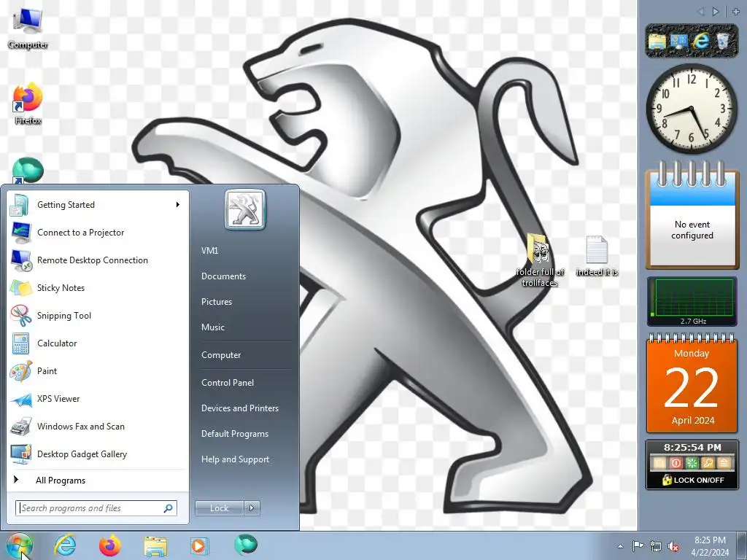The image size is (747, 560).
Task: Select the Firefox desktop shortcut
Action: coord(28,104)
